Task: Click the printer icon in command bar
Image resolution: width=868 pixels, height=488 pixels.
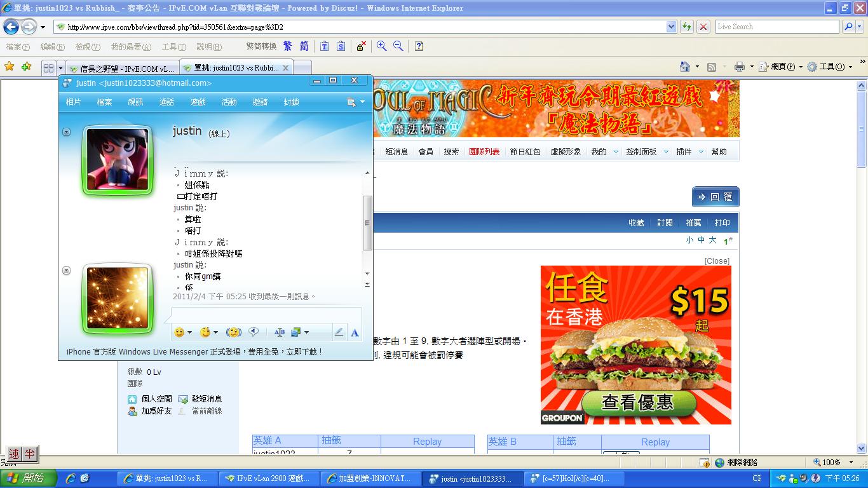Action: pyautogui.click(x=739, y=67)
